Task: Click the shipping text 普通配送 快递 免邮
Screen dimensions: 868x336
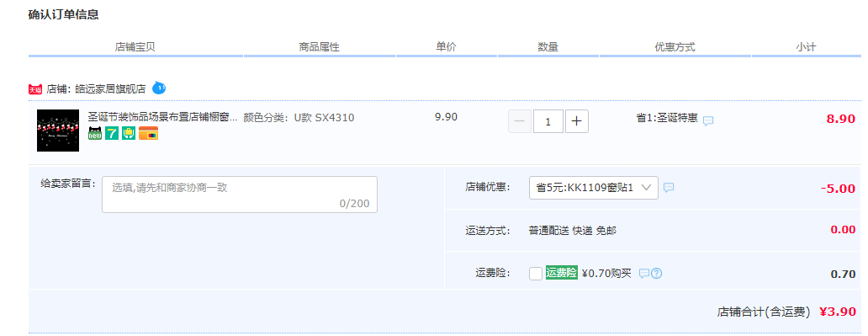Action: [x=573, y=231]
